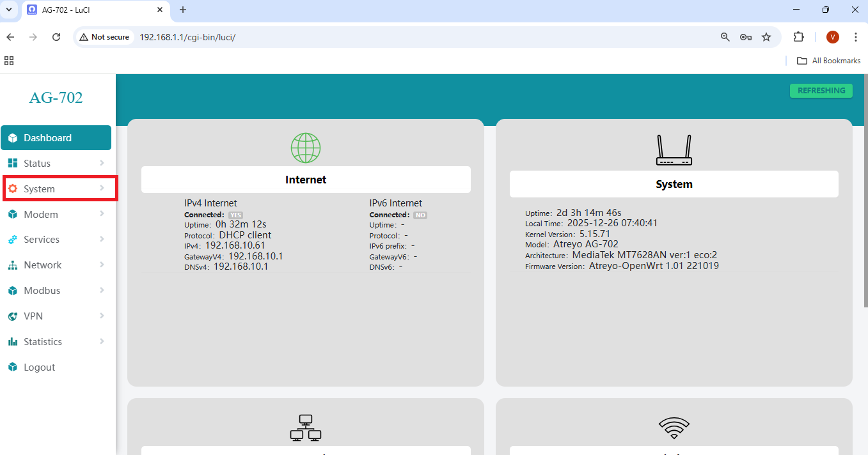Open the Extensions puzzle icon
This screenshot has width=868, height=455.
pyautogui.click(x=798, y=37)
